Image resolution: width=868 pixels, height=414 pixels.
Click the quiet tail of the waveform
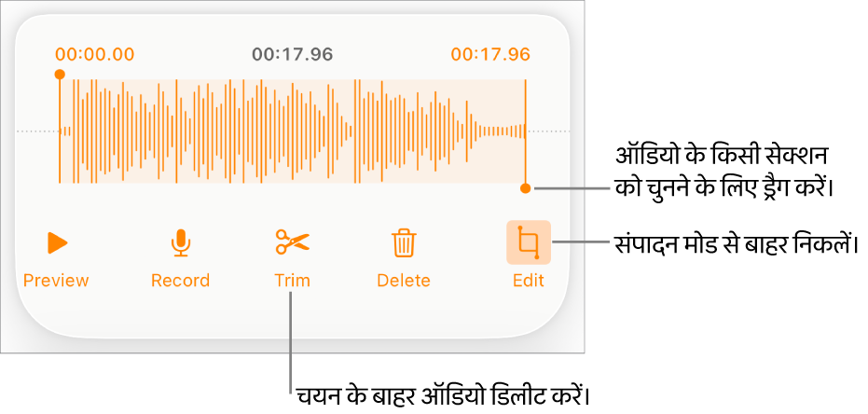click(x=501, y=131)
